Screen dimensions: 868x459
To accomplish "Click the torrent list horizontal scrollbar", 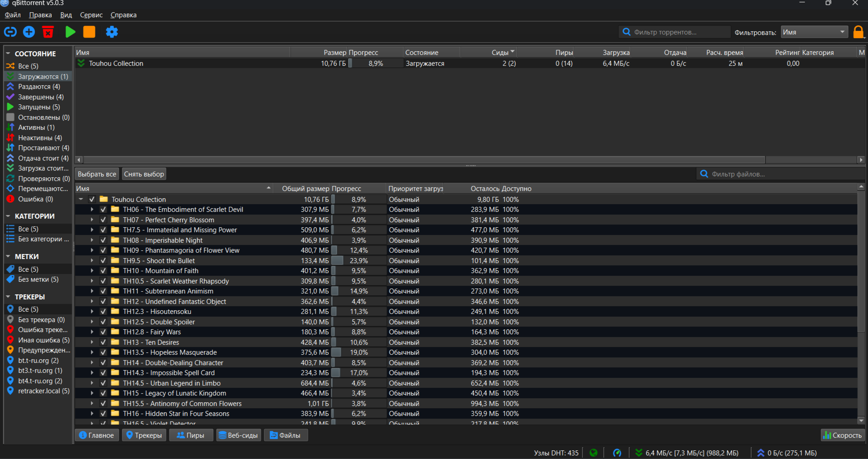I will (x=424, y=160).
